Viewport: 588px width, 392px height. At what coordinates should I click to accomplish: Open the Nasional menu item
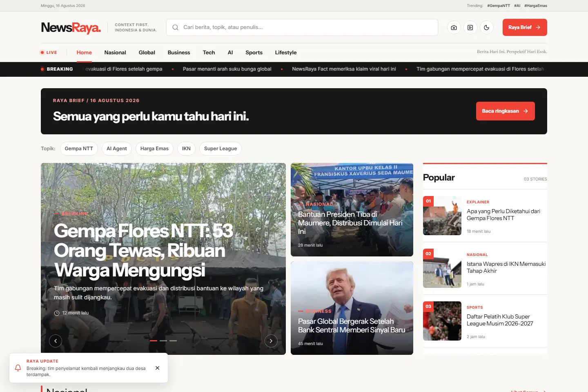(115, 52)
